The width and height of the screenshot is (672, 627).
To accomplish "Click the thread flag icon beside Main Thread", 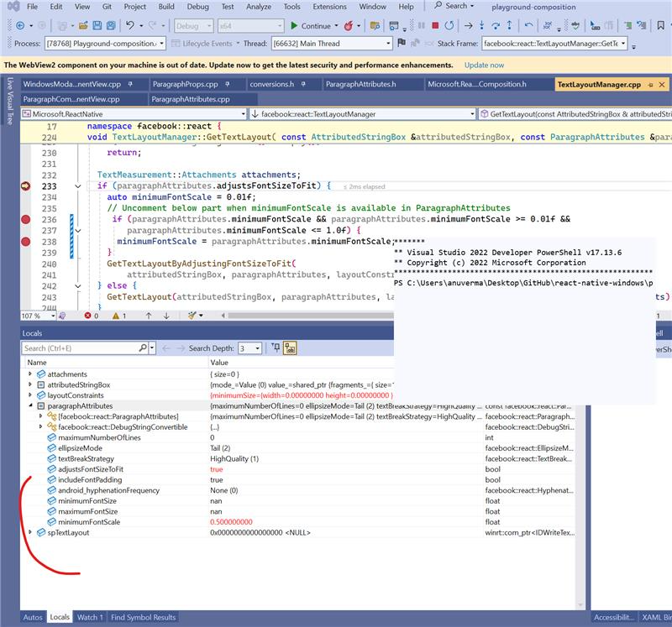I will (x=402, y=43).
